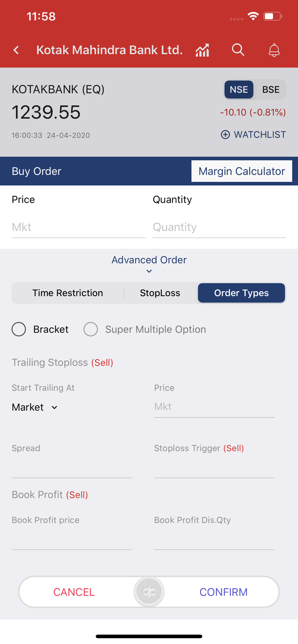Open the search magnifier icon
The width and height of the screenshot is (298, 644).
point(238,50)
